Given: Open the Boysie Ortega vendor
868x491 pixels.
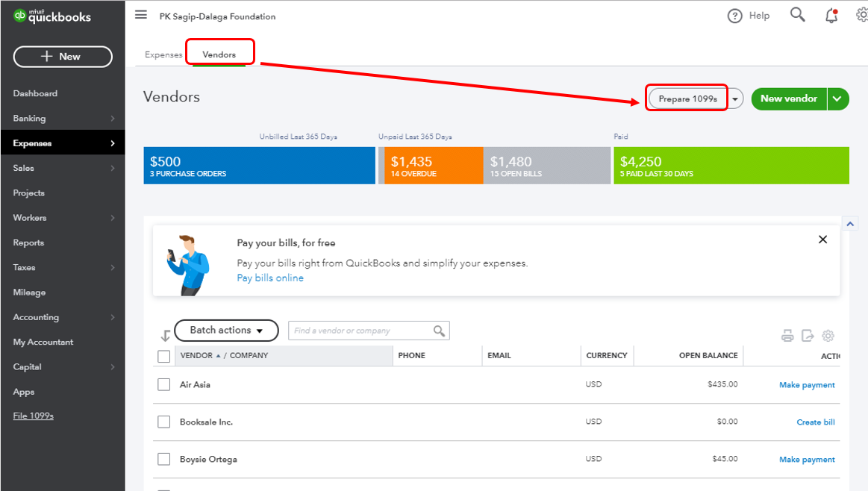Looking at the screenshot, I should [208, 460].
